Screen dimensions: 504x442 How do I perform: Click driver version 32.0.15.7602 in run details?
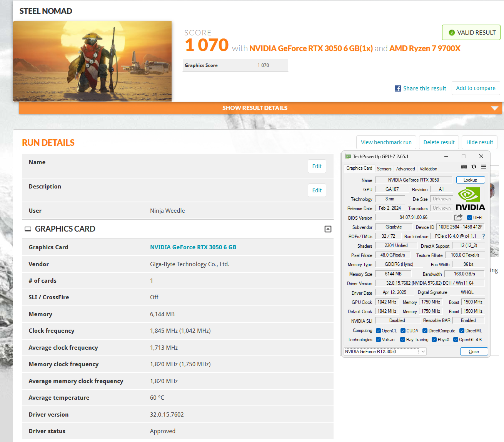(x=167, y=415)
